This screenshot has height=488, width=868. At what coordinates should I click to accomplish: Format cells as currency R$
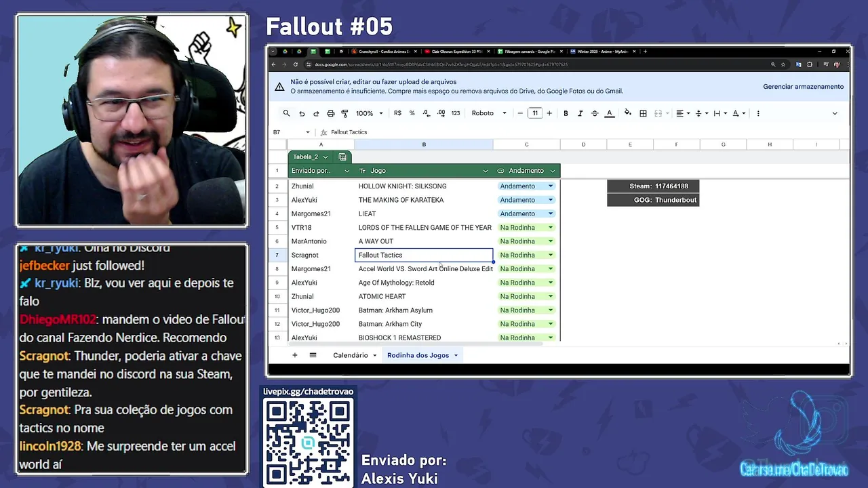pos(397,113)
